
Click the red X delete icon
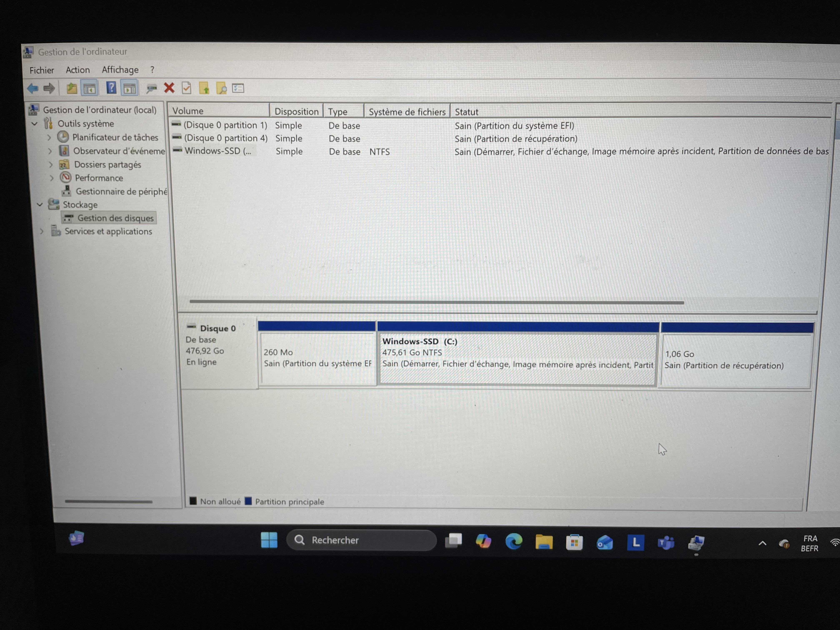click(x=169, y=88)
